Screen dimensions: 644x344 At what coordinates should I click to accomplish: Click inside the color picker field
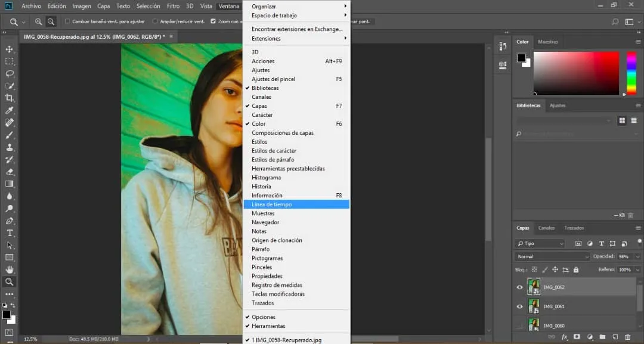[x=576, y=73]
